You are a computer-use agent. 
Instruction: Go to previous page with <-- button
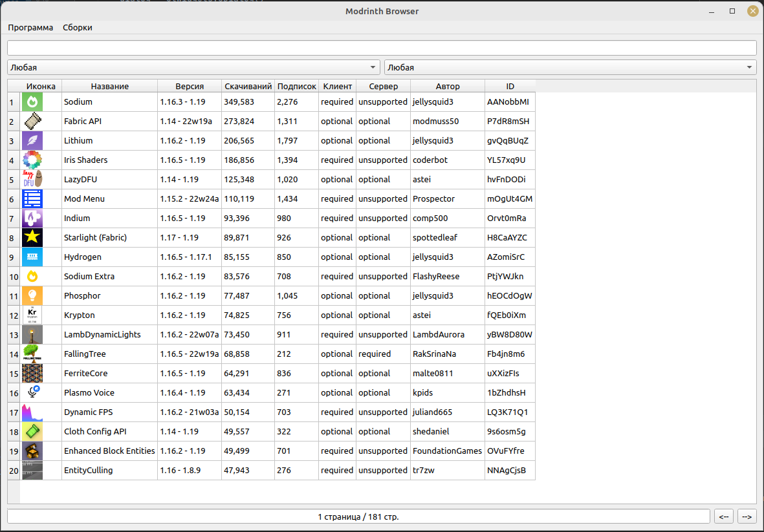[x=724, y=516]
